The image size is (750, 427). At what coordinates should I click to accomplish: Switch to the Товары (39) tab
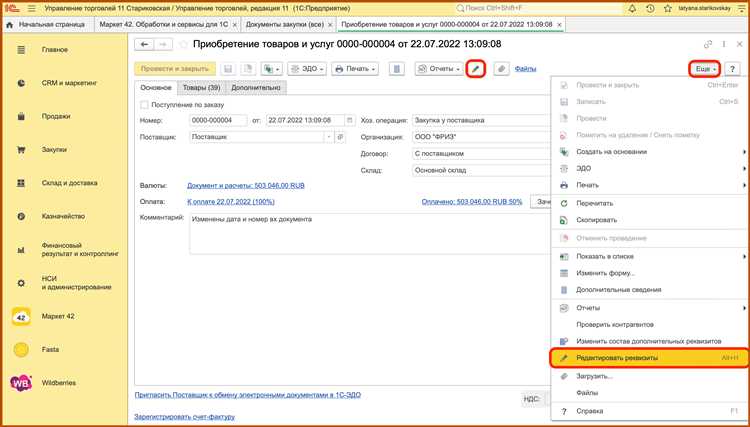point(202,88)
